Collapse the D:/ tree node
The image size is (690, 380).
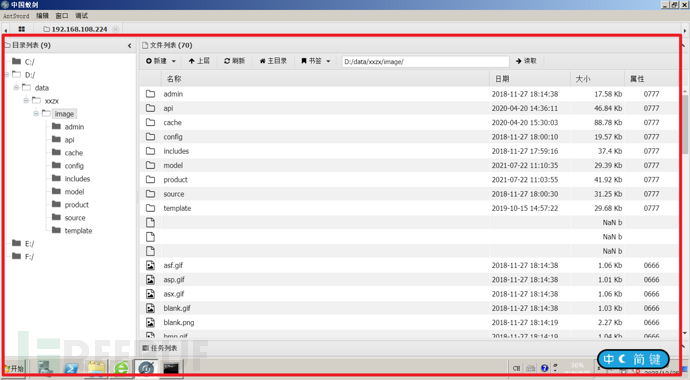click(7, 75)
